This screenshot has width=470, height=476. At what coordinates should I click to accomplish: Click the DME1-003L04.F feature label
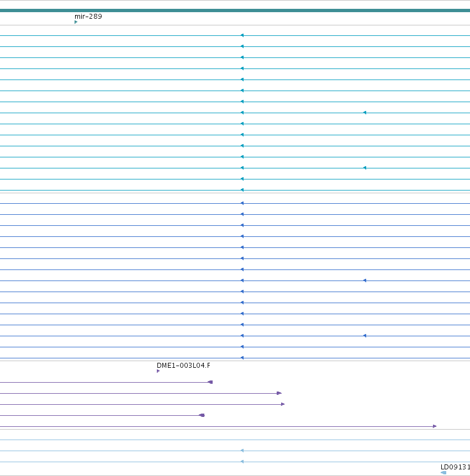coord(183,366)
